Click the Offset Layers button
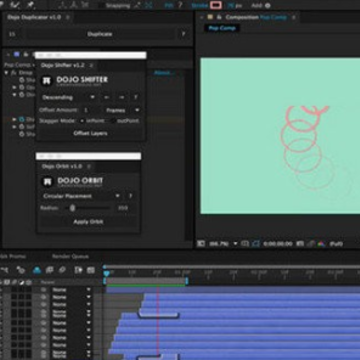Viewport: 360px width, 360px height. 90,133
